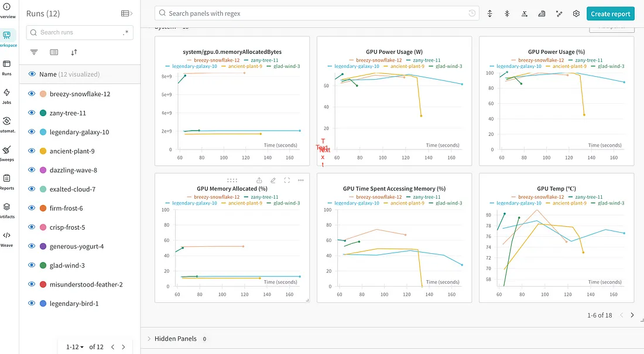Change color of breezy-snowflake-12 run
Viewport: 644px width, 354px height.
[x=43, y=94]
